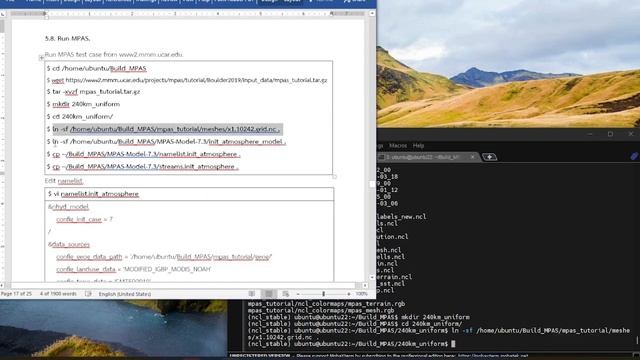
Task: Click the 'ln -sf ... init_atmosphere_model' line
Action: pyautogui.click(x=166, y=142)
